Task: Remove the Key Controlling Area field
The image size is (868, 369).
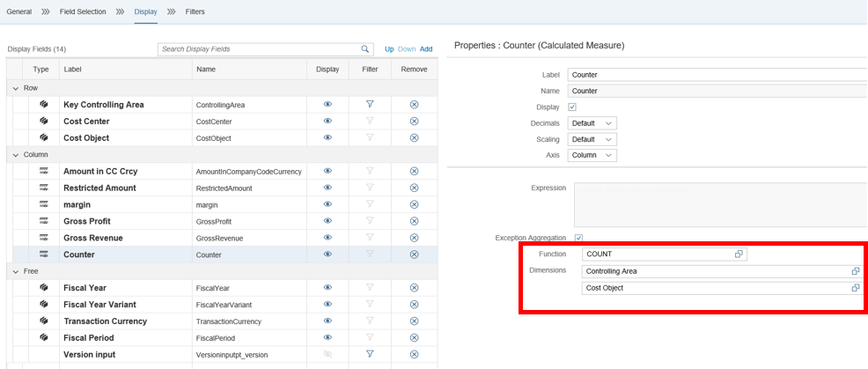Action: [414, 104]
